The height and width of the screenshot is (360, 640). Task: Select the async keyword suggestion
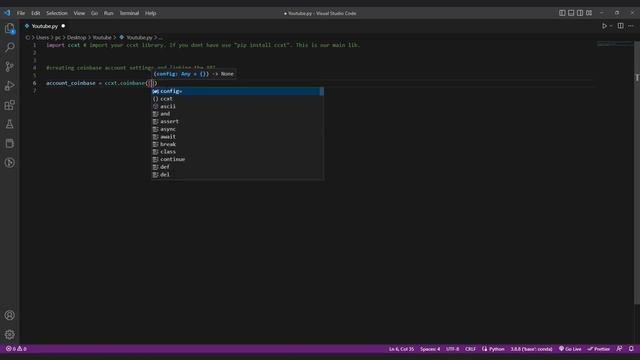click(238, 129)
